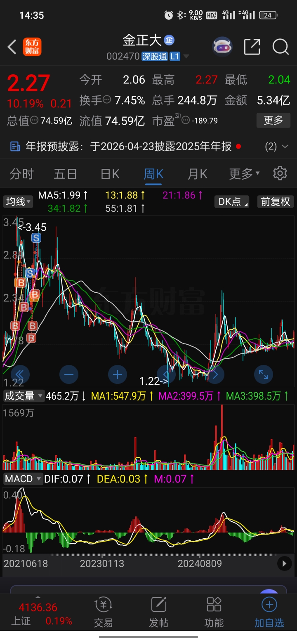Show more quote data with 更多 button
Image resolution: width=297 pixels, height=644 pixels.
click(x=273, y=120)
